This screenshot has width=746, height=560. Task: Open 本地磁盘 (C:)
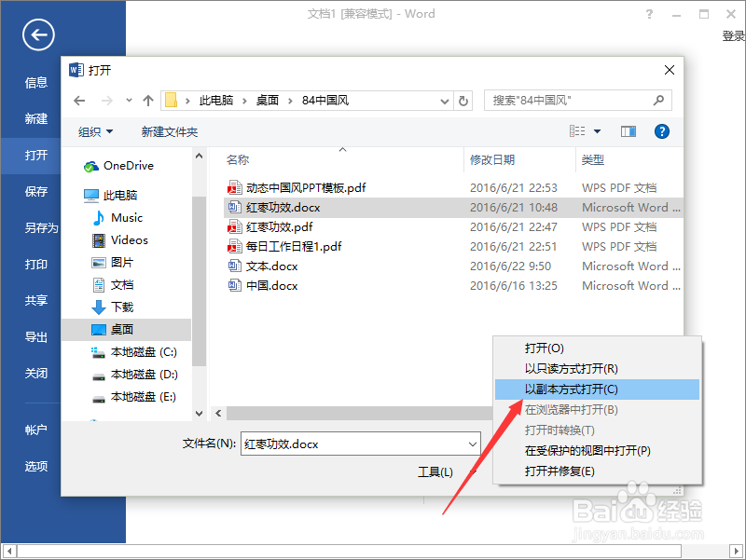[134, 352]
